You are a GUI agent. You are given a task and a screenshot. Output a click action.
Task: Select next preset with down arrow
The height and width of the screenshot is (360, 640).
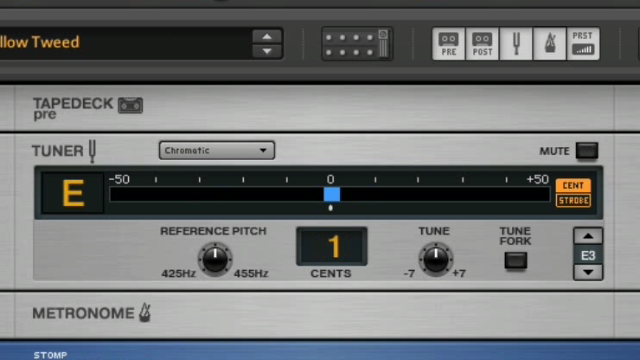click(x=267, y=51)
